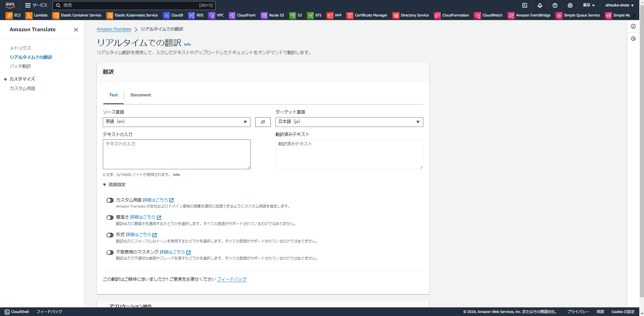The width and height of the screenshot is (644, 316).
Task: Open the IAM shortcut
Action: click(334, 15)
